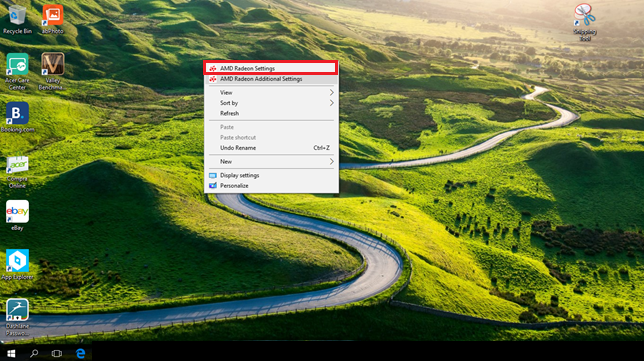Open the Recycle Bin desktop icon
Viewport: 644px width, 361px height.
pos(17,19)
